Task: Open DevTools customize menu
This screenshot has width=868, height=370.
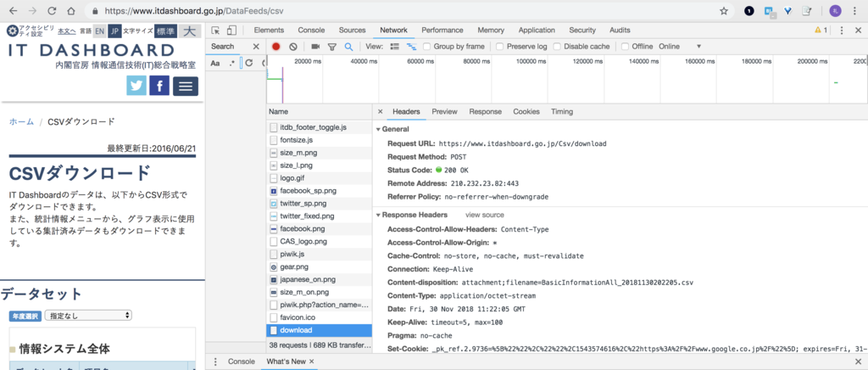Action: [x=842, y=31]
